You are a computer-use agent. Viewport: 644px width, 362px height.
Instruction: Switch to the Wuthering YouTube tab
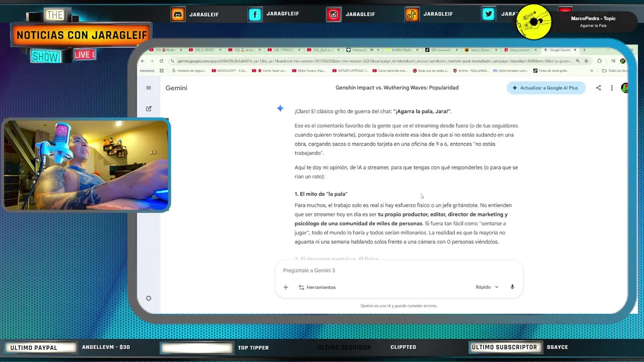point(166,50)
